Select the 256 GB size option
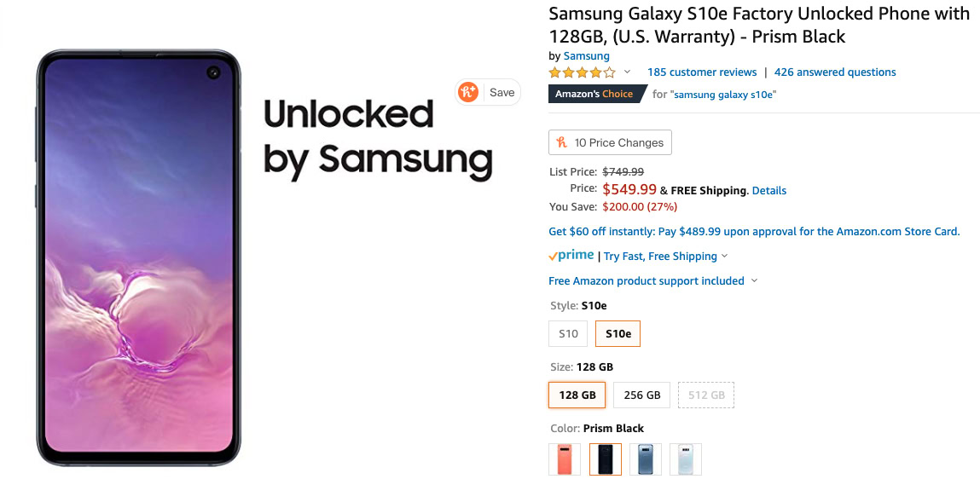Image resolution: width=980 pixels, height=479 pixels. [641, 395]
